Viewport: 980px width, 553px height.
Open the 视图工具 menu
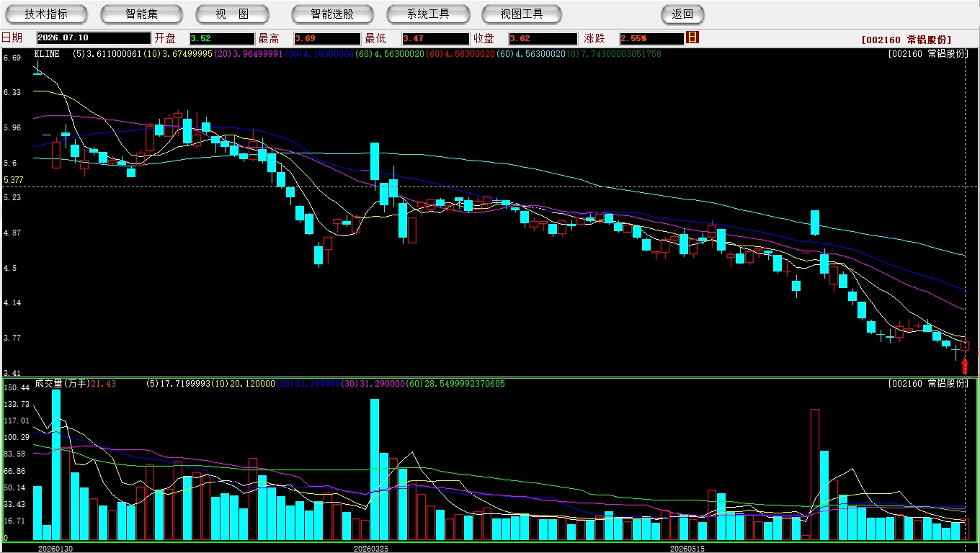pos(522,14)
